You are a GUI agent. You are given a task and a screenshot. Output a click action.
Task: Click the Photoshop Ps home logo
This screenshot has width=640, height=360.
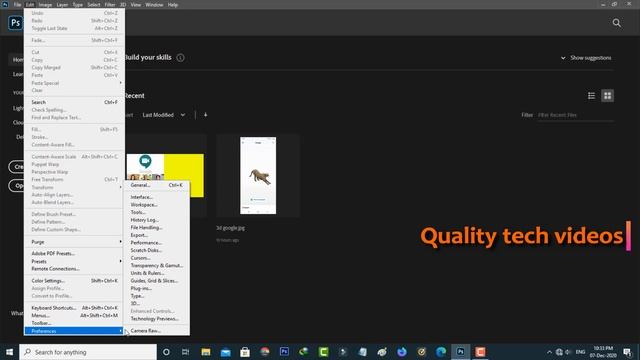[15, 23]
